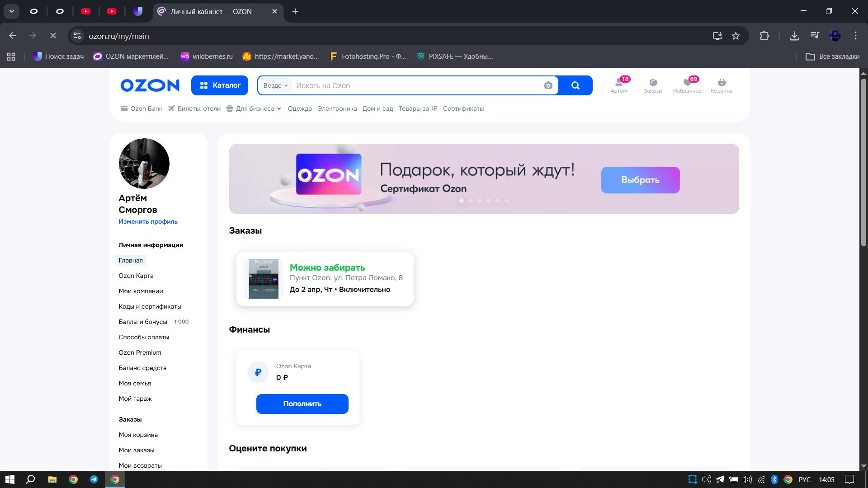868x488 pixels.
Task: Open the Можно забирать order card thumbnail
Action: (x=264, y=279)
